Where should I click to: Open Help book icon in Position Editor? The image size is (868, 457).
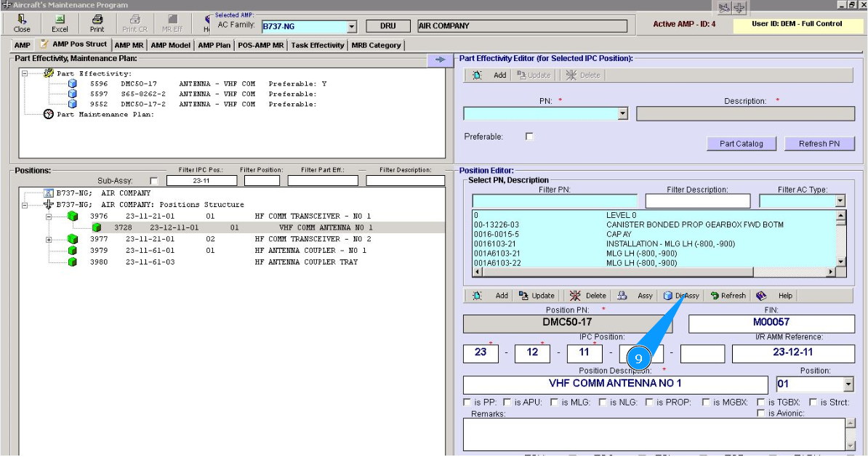point(761,296)
